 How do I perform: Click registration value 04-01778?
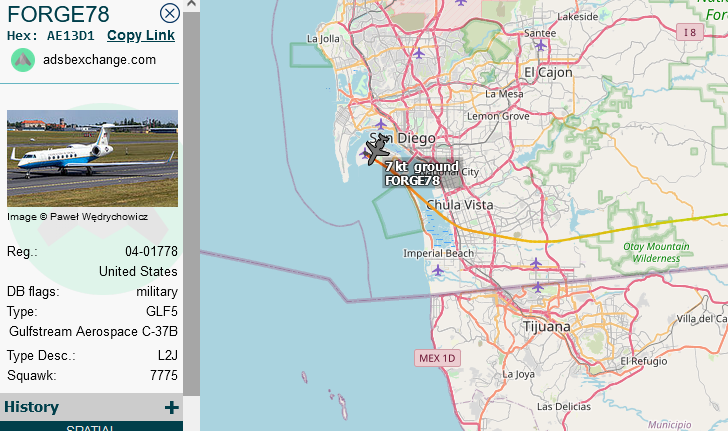151,251
